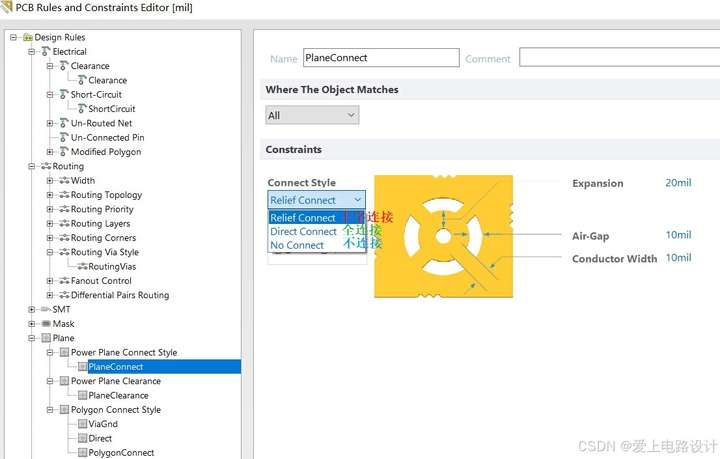The height and width of the screenshot is (459, 720).
Task: Click the ShortCircuit rule icon
Action: click(x=82, y=109)
